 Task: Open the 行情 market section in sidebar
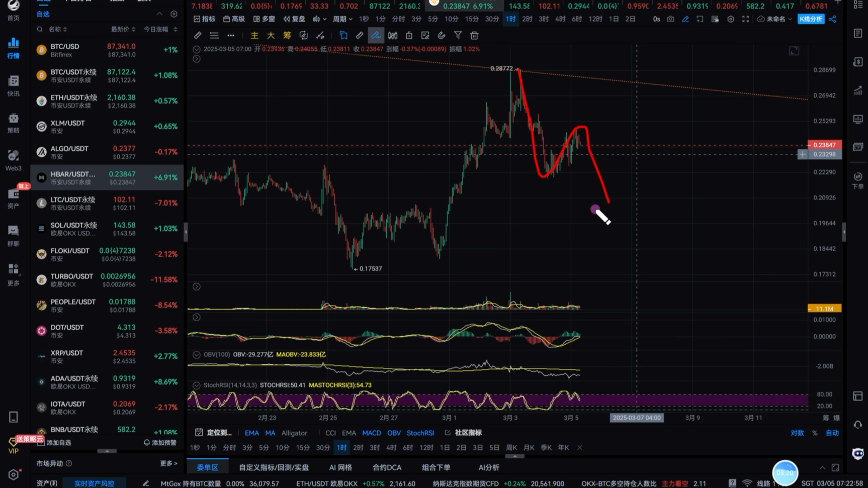point(13,48)
